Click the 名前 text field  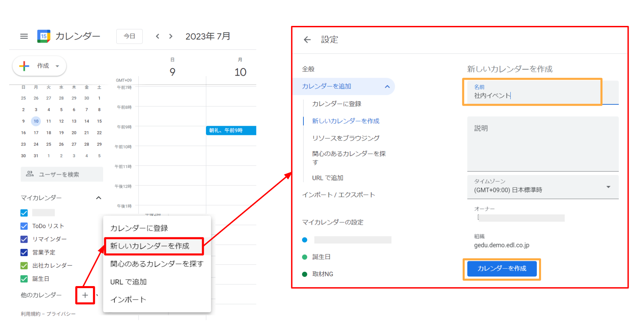coord(532,95)
